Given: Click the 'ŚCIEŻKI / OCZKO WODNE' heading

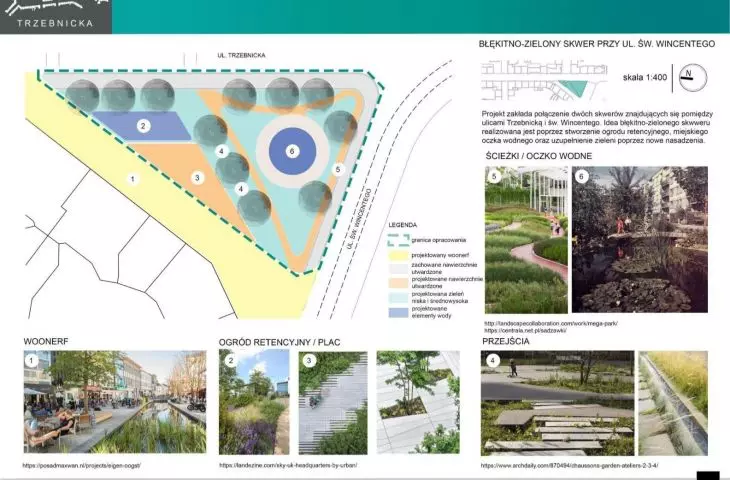Looking at the screenshot, I should coord(539,156).
